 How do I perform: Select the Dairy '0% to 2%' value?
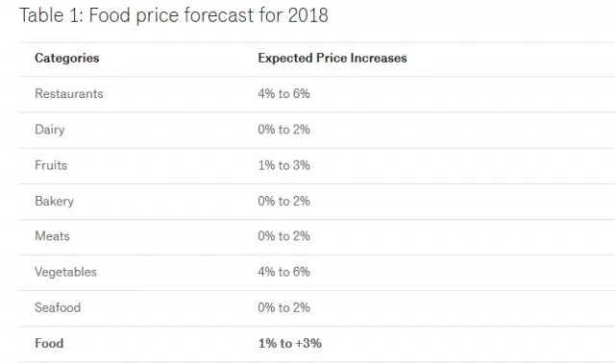tap(284, 130)
